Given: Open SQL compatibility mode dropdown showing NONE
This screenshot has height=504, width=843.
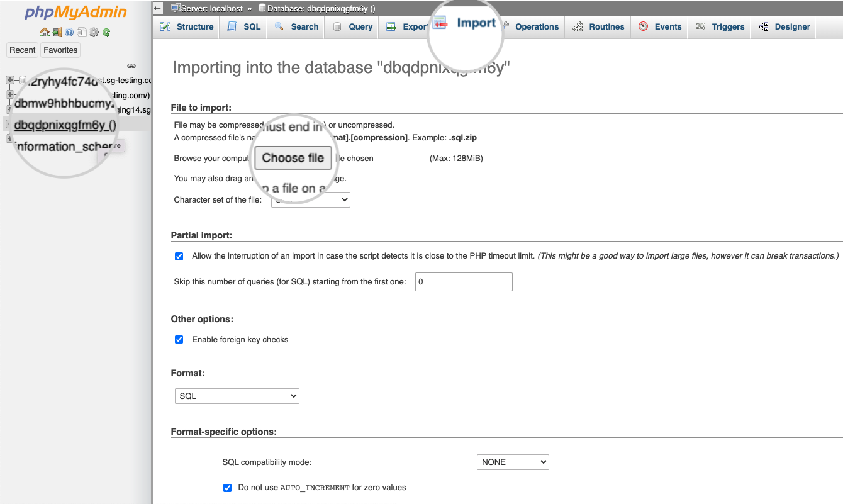Looking at the screenshot, I should click(x=513, y=462).
